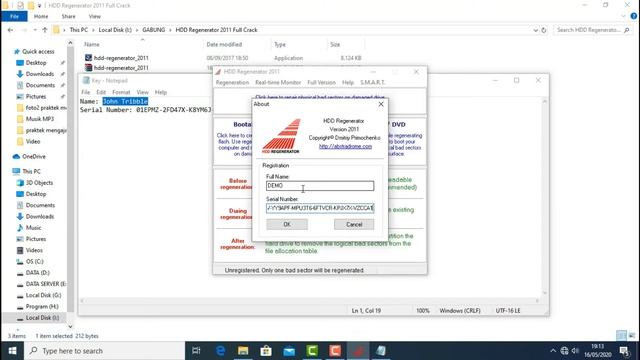Click the Serial Number input field
The image size is (640, 360).
[x=320, y=208]
